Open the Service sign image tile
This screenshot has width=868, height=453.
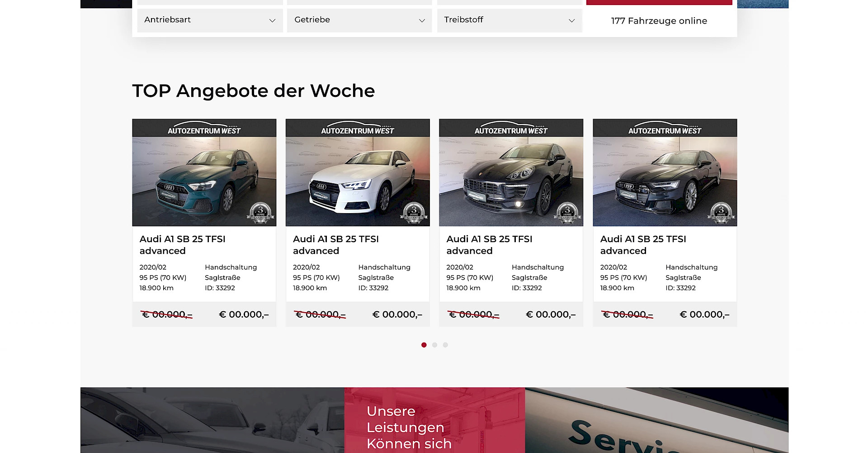[657, 420]
